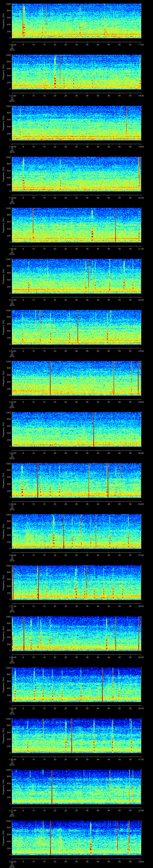Click the "1:23:00" start time label
153x868 pixels.
click(12, 402)
